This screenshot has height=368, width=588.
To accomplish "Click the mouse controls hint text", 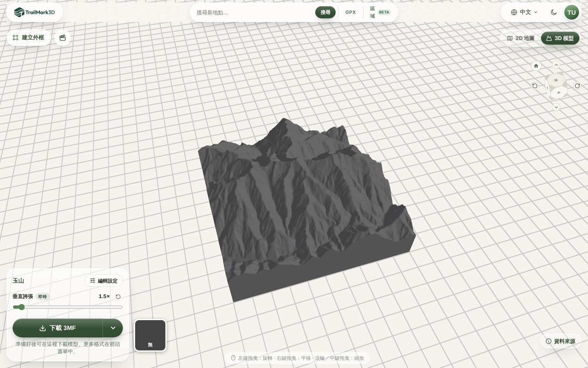I will (x=297, y=358).
